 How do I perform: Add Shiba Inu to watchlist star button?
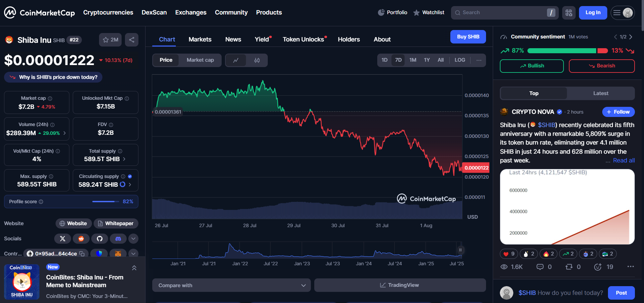pyautogui.click(x=110, y=40)
